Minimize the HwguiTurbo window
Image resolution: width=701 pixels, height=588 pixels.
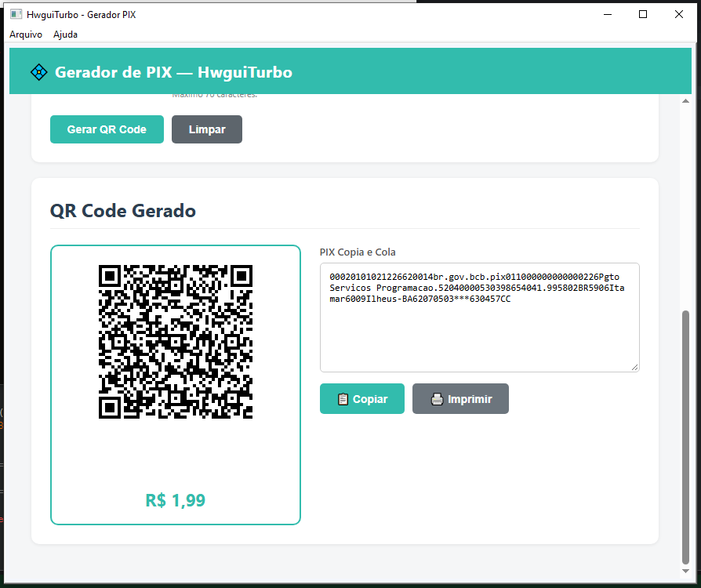click(608, 14)
